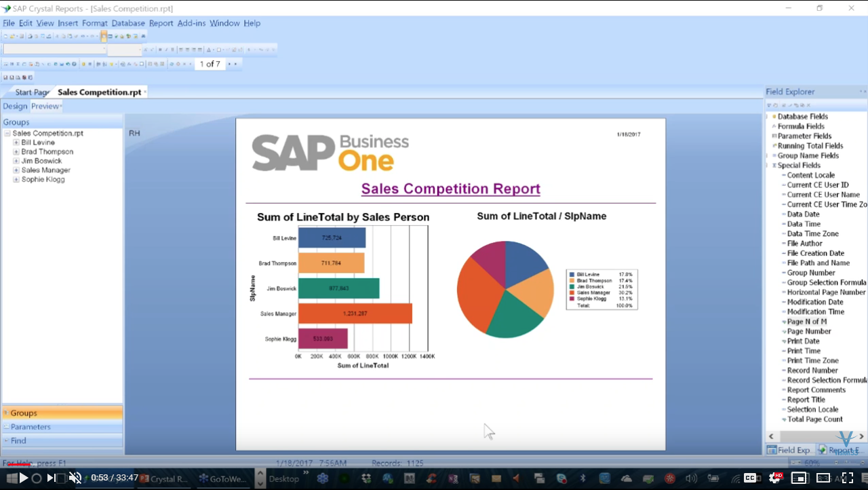Viewport: 868px width, 490px height.
Task: Click the Refresh report data icon
Action: [172, 64]
